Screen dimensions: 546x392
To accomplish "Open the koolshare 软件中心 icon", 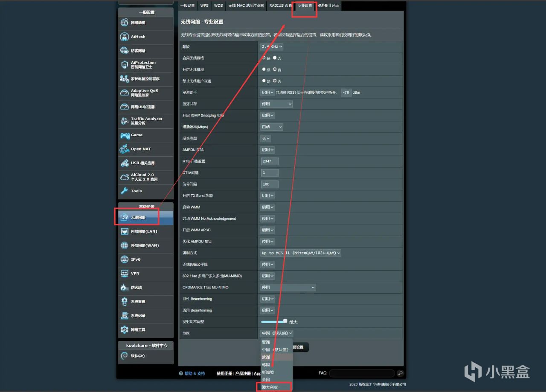I will pos(124,356).
